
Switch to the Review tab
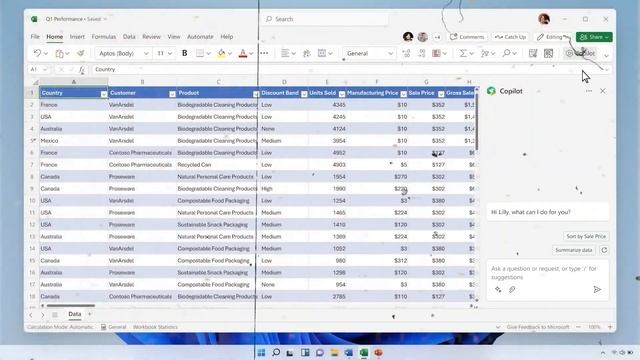coord(151,36)
